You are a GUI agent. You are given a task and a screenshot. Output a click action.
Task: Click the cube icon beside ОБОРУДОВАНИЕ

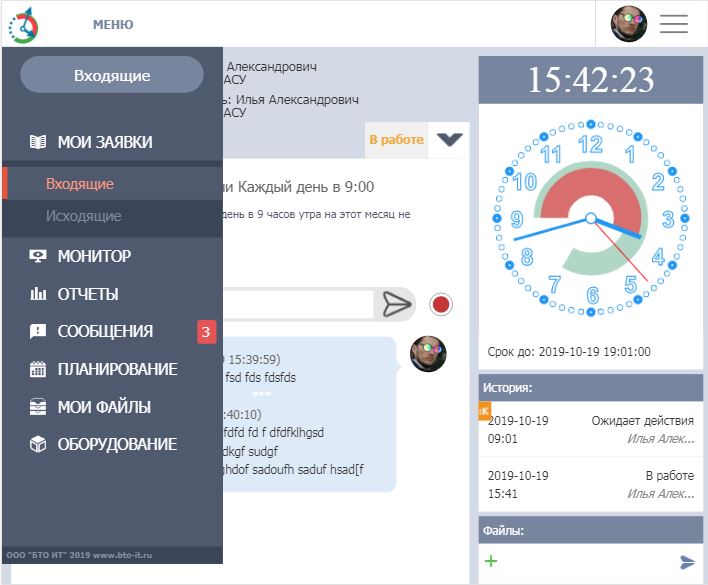point(38,444)
